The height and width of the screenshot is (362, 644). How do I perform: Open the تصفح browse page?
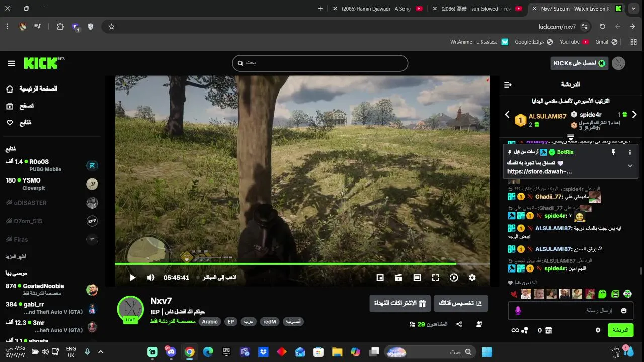20,106
